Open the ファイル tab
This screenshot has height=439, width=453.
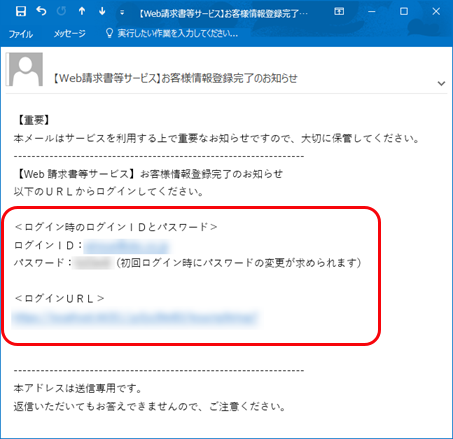[21, 34]
